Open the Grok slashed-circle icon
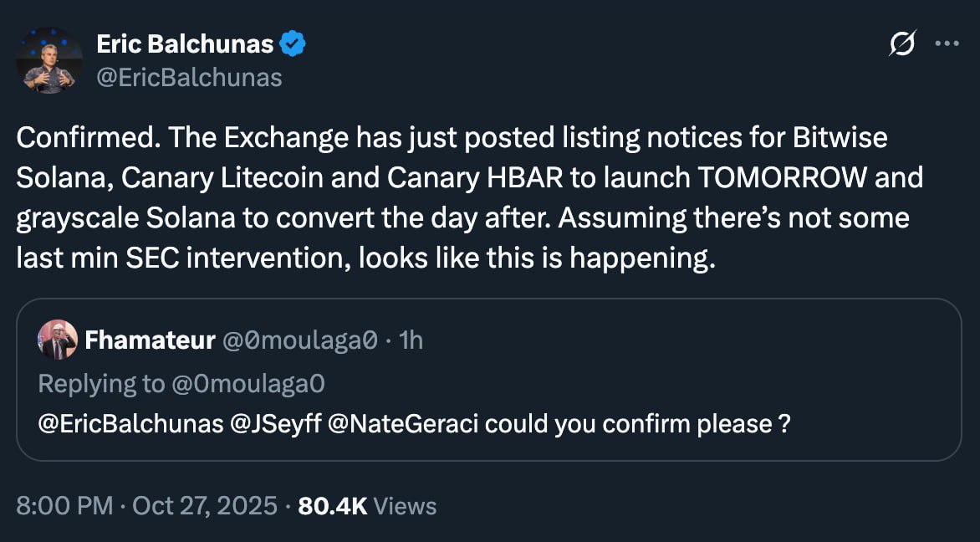The height and width of the screenshot is (542, 980). 902,43
